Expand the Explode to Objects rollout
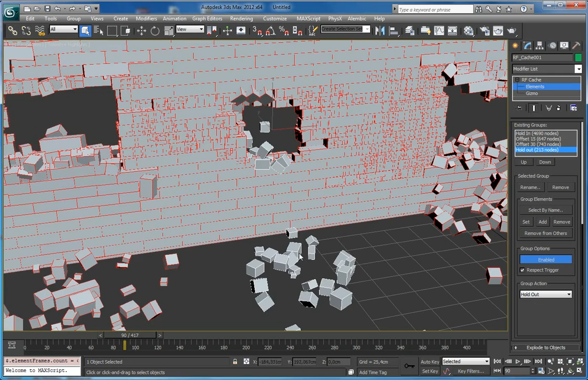This screenshot has height=380, width=588. tap(546, 348)
